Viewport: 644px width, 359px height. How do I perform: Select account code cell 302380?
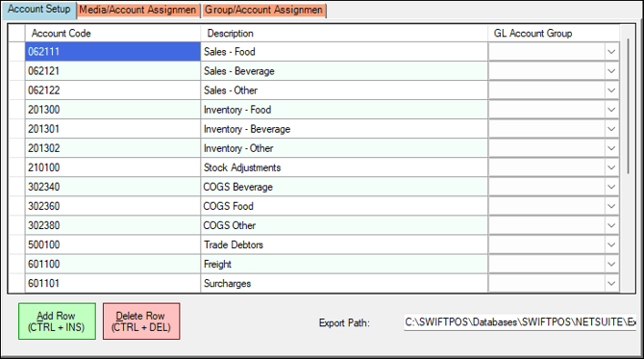tap(113, 226)
